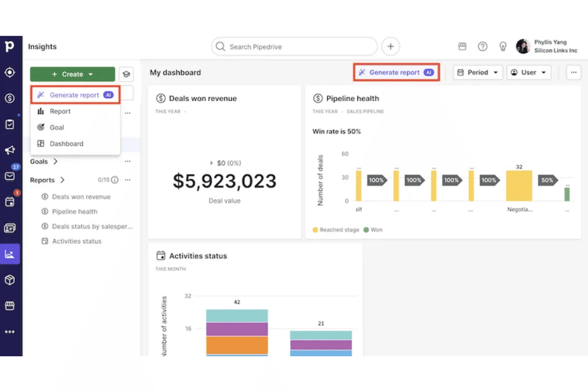Open the Phyllis Yang account avatar
The image size is (588, 392).
coord(523,46)
